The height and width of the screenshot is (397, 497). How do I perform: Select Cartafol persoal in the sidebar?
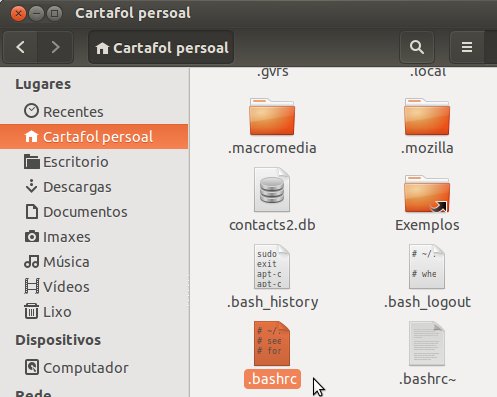click(x=94, y=137)
